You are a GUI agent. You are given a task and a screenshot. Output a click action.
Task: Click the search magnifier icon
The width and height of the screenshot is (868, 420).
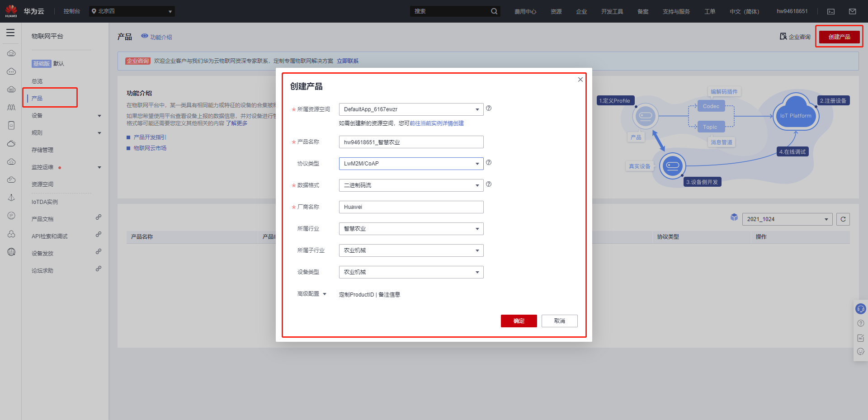point(494,11)
